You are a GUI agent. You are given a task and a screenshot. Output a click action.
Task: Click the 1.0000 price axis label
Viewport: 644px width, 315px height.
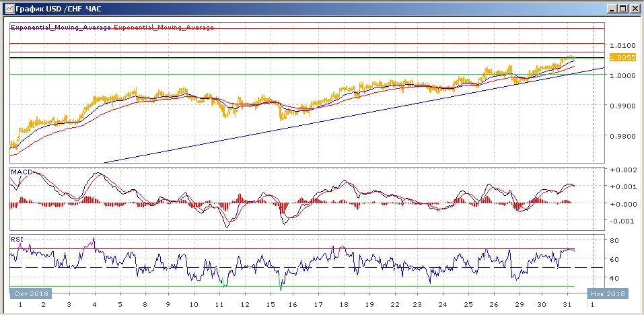coord(622,75)
